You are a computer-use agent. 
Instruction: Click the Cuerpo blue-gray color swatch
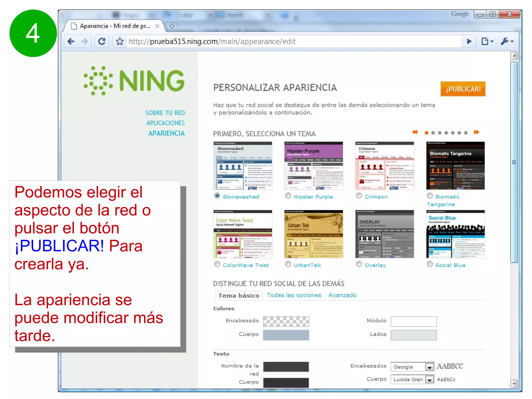click(286, 335)
